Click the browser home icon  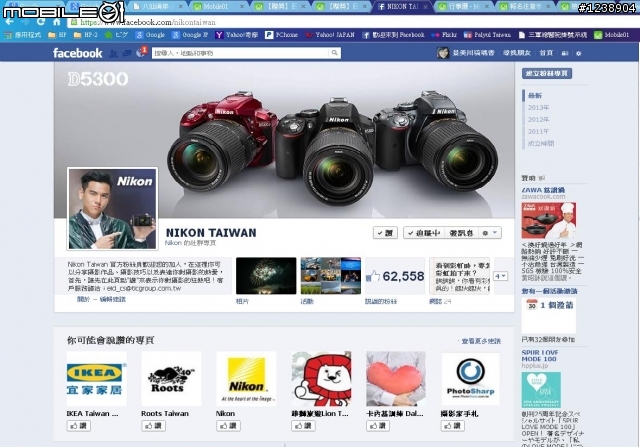click(57, 22)
